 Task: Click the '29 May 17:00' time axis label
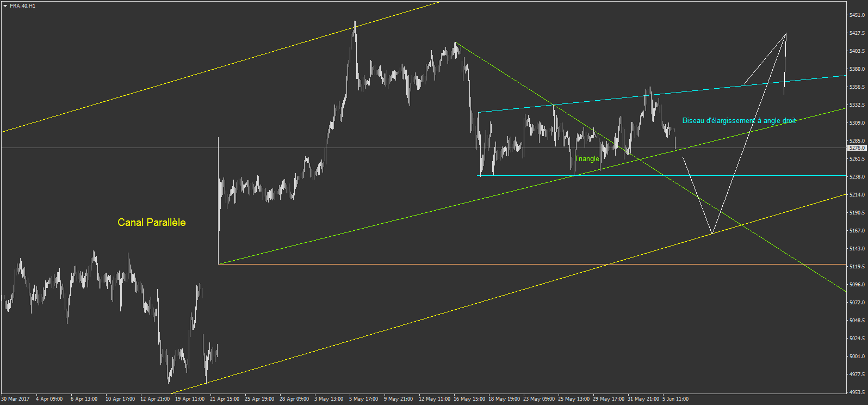(609, 399)
